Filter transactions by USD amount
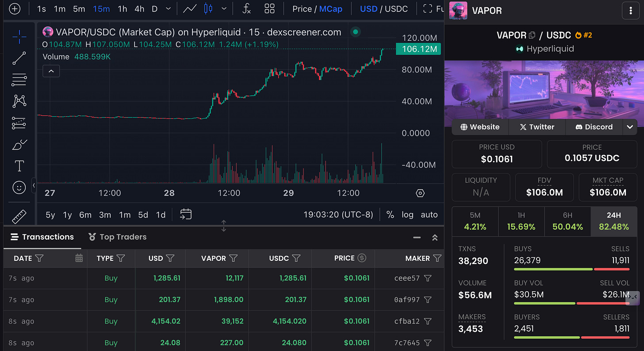This screenshot has width=644, height=351. (170, 258)
